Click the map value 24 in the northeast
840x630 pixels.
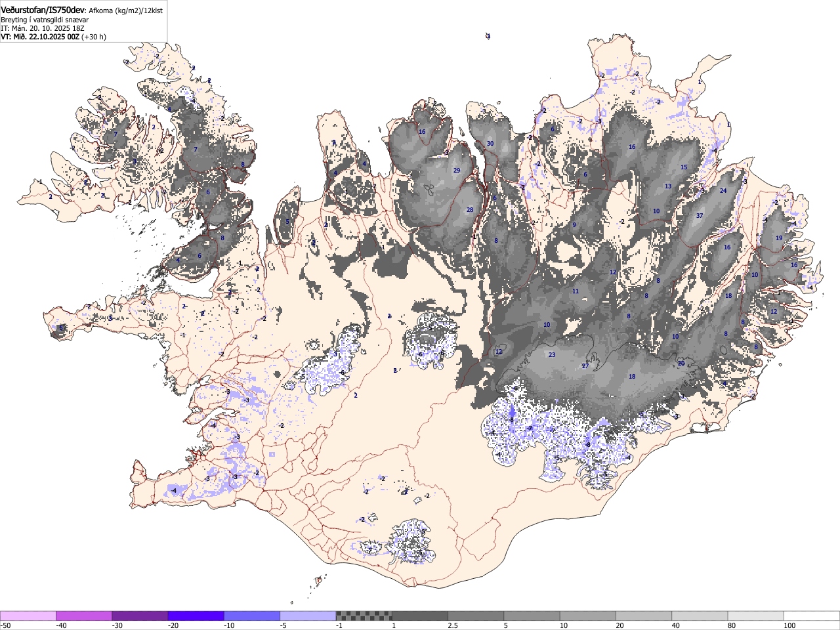723,191
